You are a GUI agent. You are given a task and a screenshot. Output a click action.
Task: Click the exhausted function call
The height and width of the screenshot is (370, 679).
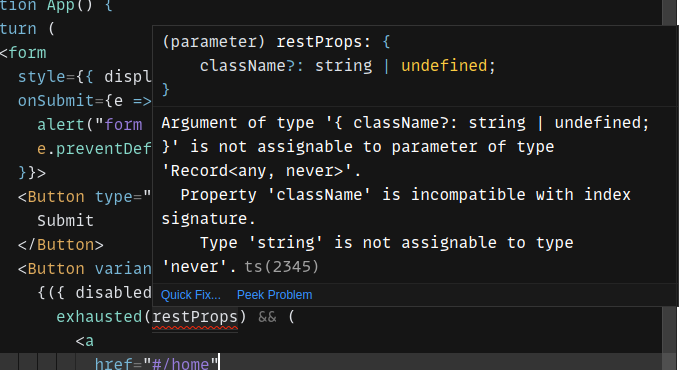click(x=100, y=317)
